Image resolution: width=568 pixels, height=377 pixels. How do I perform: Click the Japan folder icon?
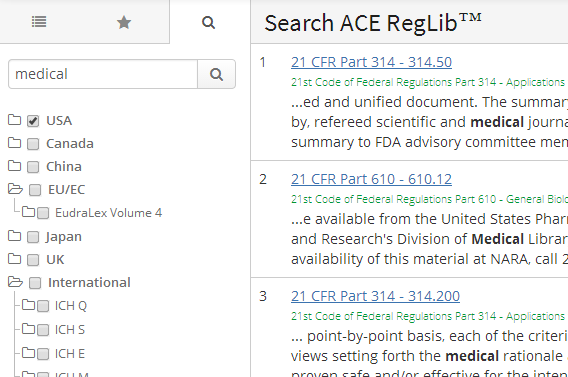click(14, 236)
